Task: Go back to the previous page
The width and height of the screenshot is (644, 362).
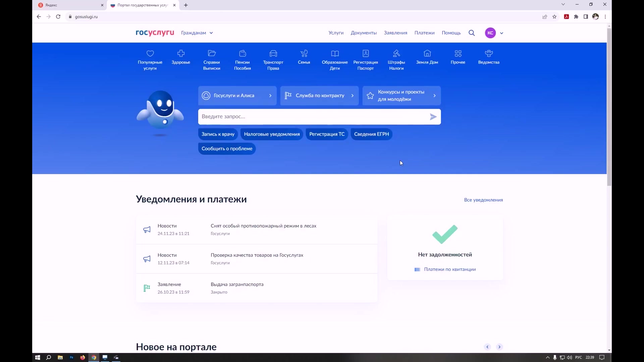Action: click(x=39, y=17)
